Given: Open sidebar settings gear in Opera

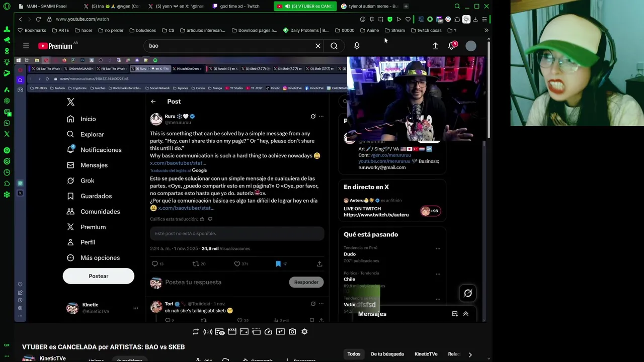Looking at the screenshot, I should point(7,195).
